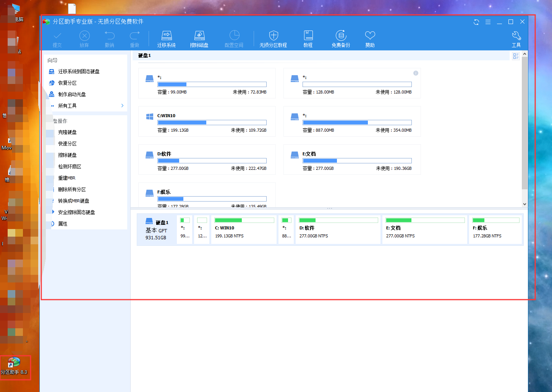Choose 检测坏扇区 disk operation
The height and width of the screenshot is (392, 552).
point(70,166)
